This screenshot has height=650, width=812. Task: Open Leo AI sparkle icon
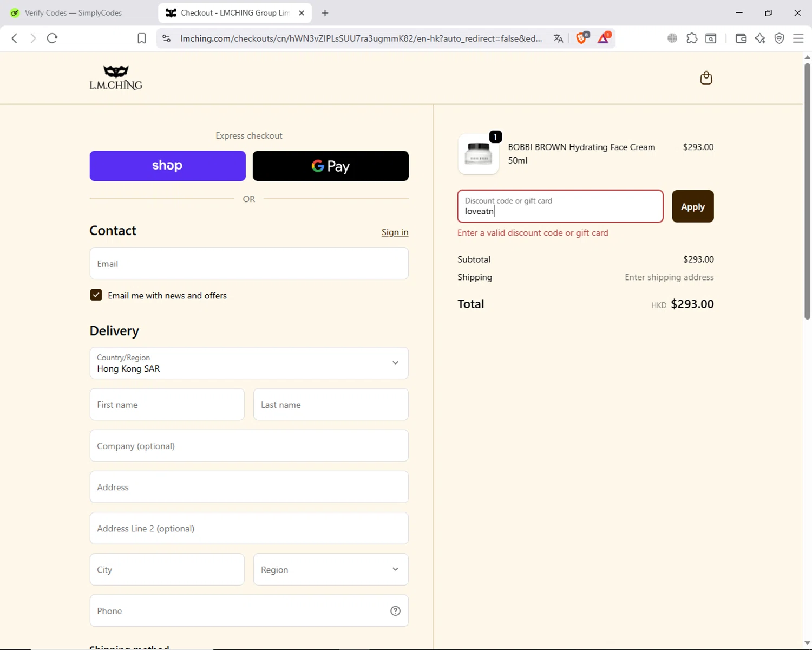click(x=760, y=38)
